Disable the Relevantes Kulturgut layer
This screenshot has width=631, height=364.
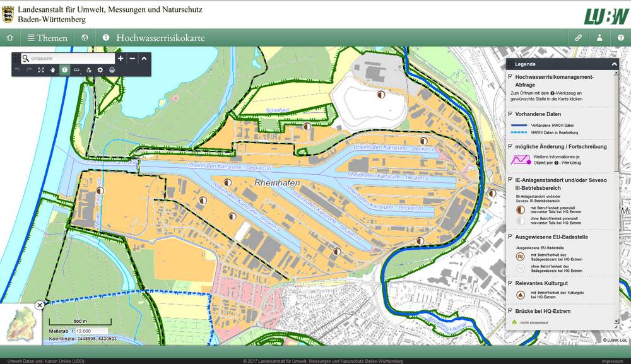tap(510, 283)
